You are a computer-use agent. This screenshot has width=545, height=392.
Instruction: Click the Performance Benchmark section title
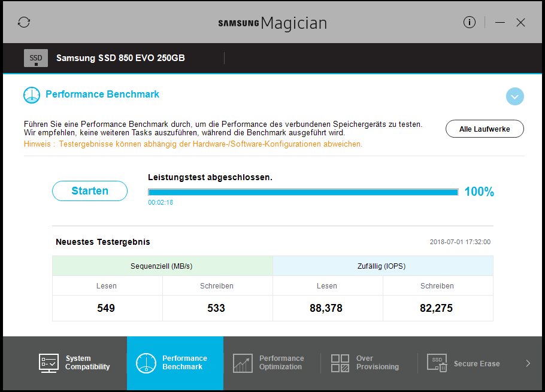(102, 95)
